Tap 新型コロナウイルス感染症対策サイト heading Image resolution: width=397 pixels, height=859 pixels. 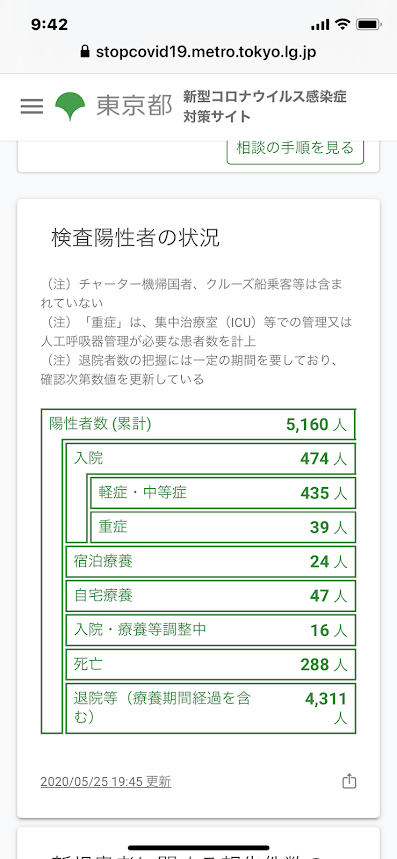click(265, 107)
